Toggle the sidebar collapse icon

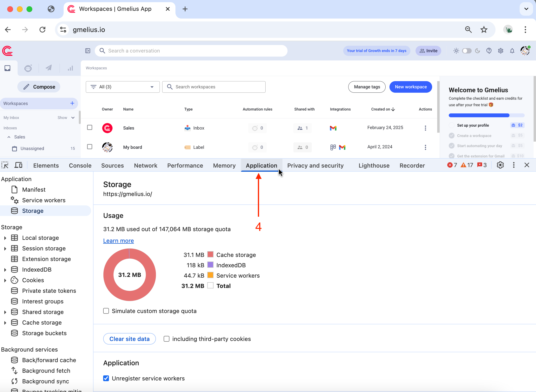(x=88, y=51)
